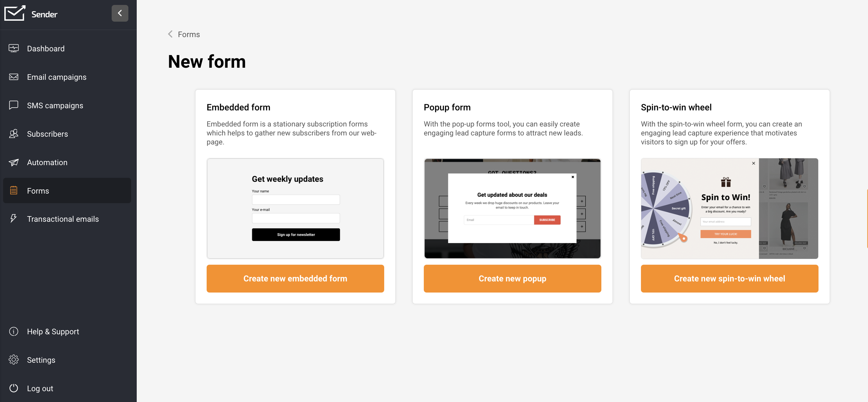Click the Help & Support icon

[x=15, y=331]
